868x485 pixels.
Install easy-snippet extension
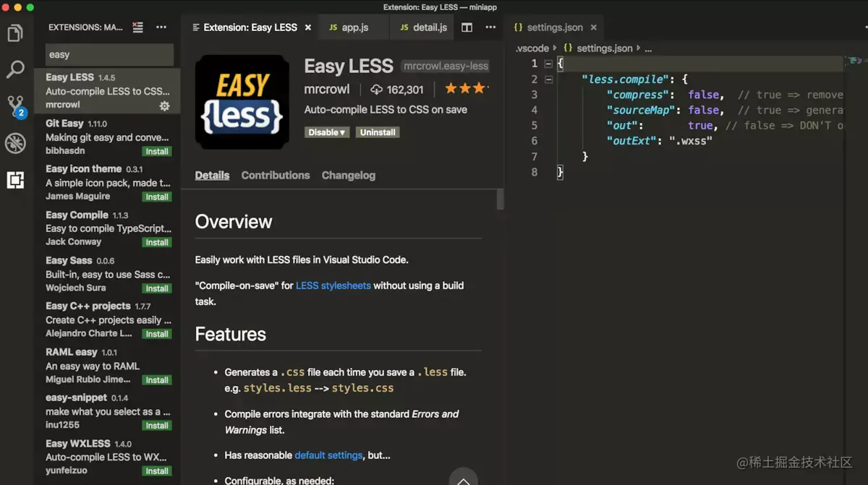click(x=157, y=426)
